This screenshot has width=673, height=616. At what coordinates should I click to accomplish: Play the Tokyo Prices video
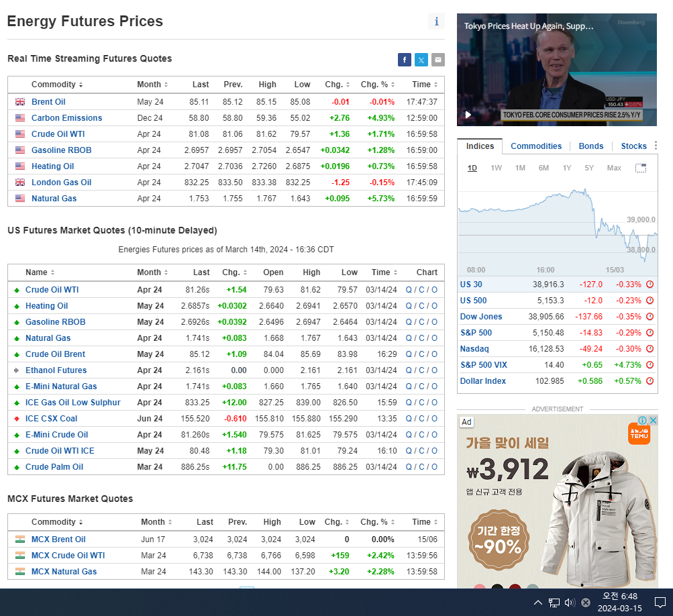[468, 115]
